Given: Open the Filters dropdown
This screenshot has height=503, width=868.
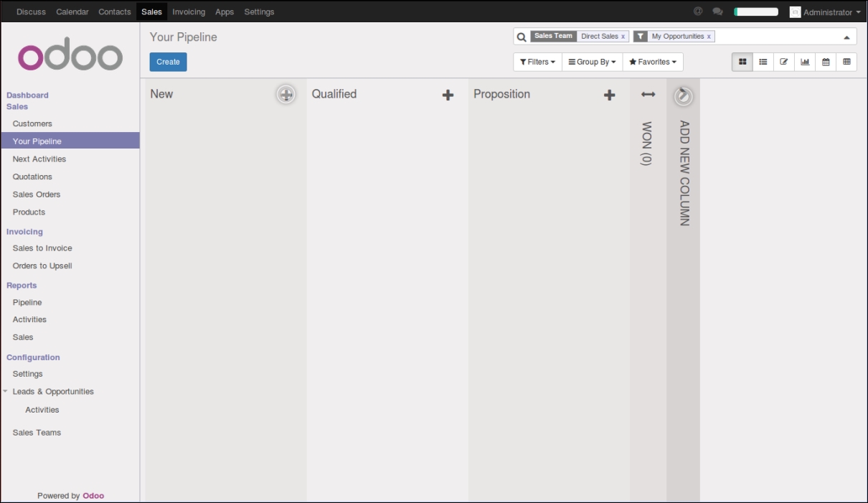Looking at the screenshot, I should tap(537, 62).
